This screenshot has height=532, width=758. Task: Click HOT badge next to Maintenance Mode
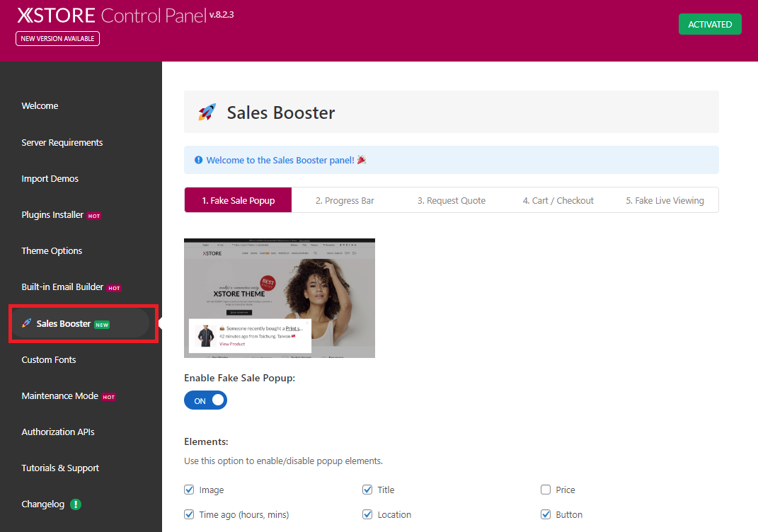point(109,397)
